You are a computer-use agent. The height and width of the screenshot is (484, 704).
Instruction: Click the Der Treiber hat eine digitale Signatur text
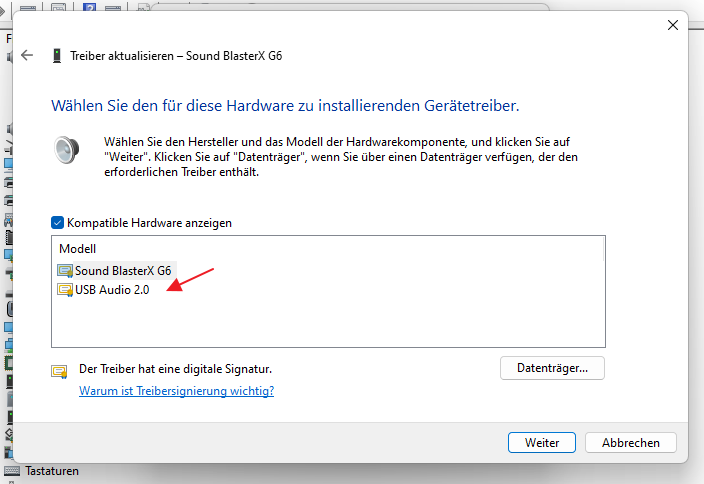tap(176, 369)
